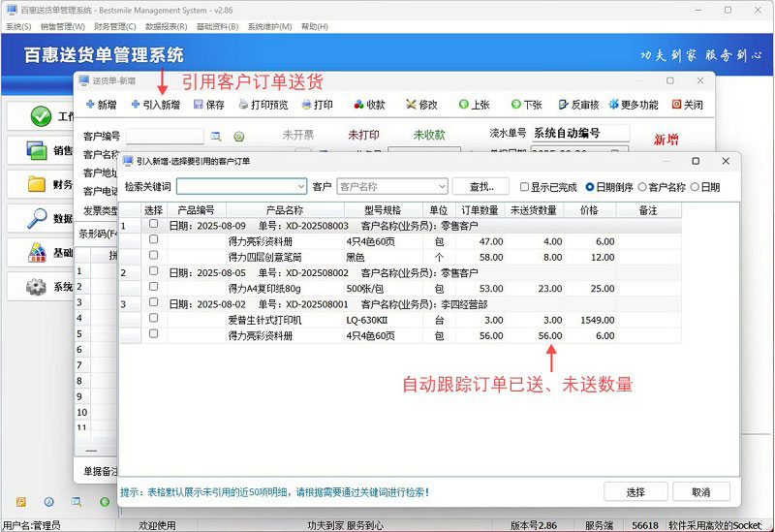Viewport: 775px width, 532px height.
Task: Check order XD-202508002 group checkbox
Action: (153, 270)
